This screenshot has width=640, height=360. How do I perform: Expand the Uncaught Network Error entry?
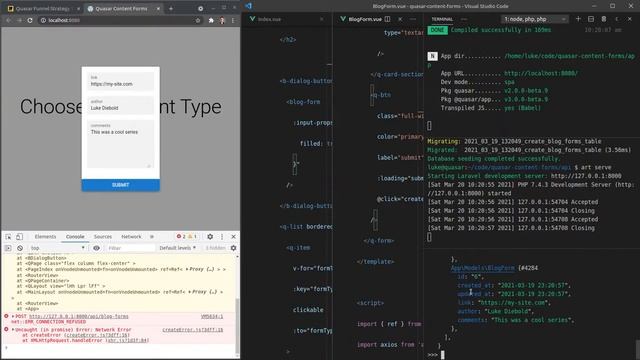13,329
